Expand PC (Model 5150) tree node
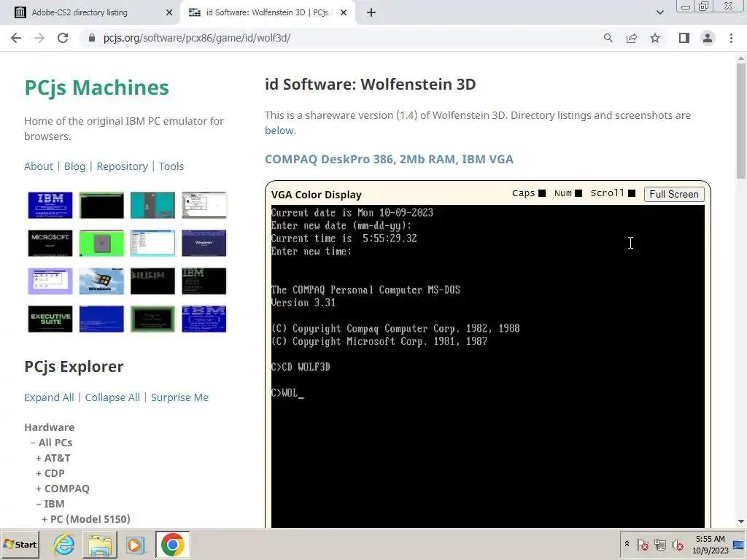 click(x=44, y=519)
